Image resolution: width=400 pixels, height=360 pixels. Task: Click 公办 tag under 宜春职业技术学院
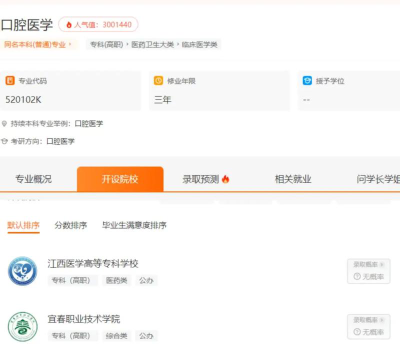pos(146,336)
